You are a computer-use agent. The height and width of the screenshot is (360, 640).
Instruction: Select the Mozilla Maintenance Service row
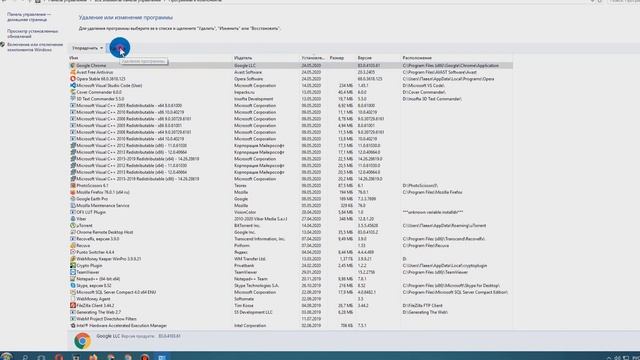(x=291, y=206)
